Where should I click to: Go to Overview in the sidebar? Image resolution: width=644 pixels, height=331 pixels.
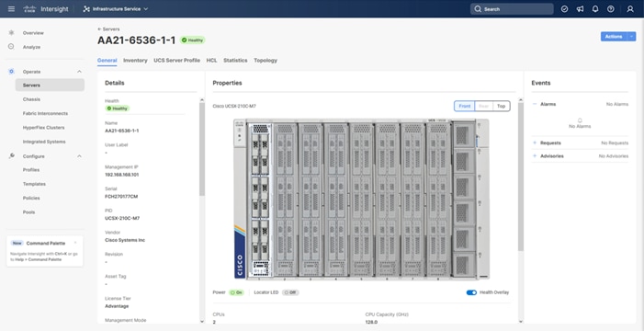tap(33, 33)
